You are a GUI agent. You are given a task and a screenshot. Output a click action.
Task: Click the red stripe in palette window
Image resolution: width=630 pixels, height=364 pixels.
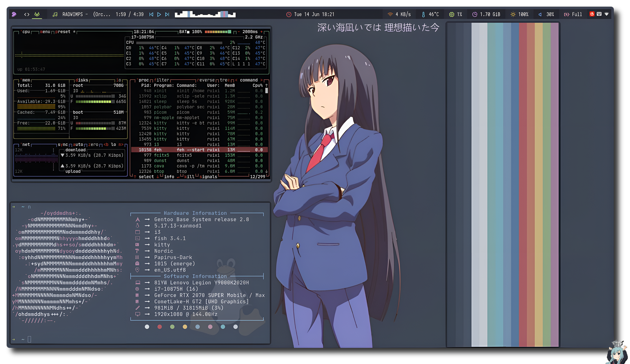(523, 185)
